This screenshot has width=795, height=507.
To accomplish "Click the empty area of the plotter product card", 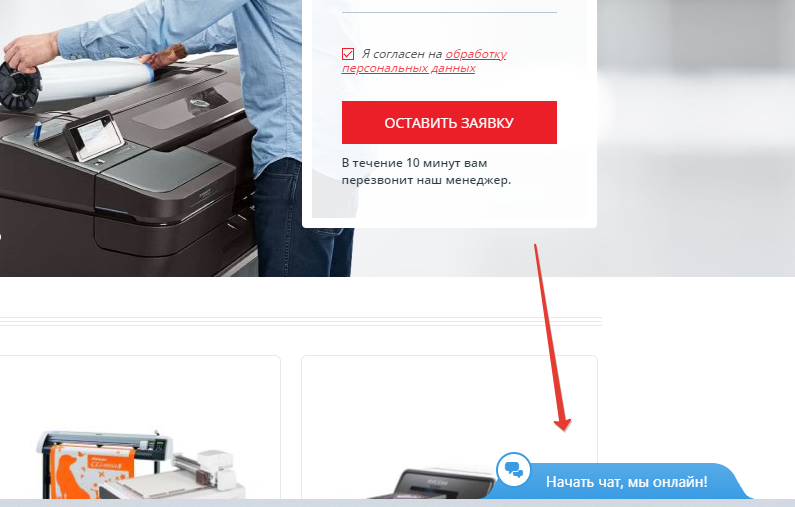I will 139,391.
